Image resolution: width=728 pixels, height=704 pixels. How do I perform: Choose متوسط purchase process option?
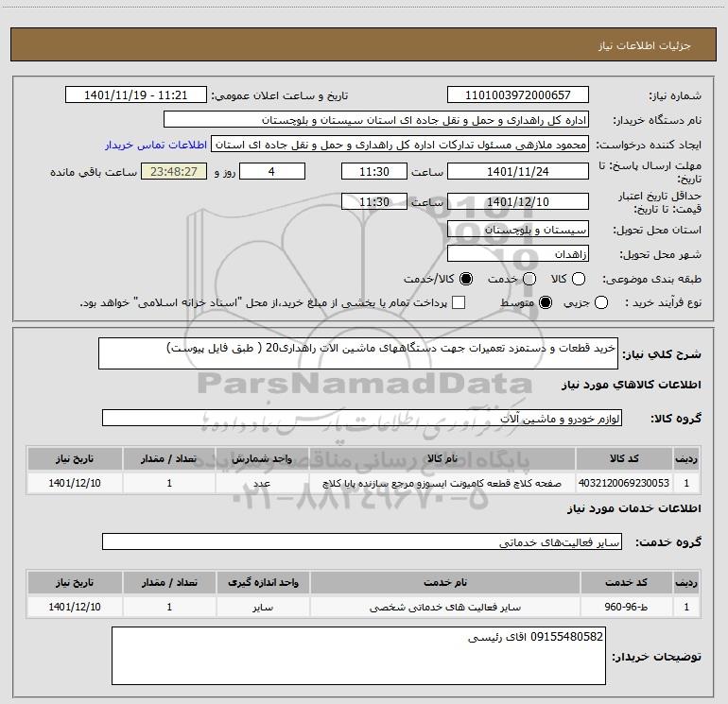tap(546, 303)
